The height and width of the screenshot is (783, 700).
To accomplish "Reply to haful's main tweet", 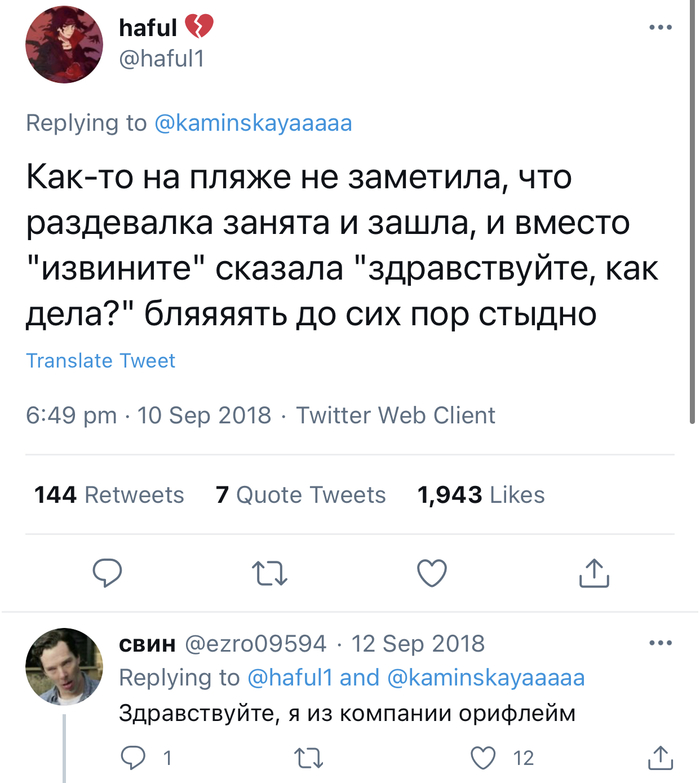I will pos(107,572).
